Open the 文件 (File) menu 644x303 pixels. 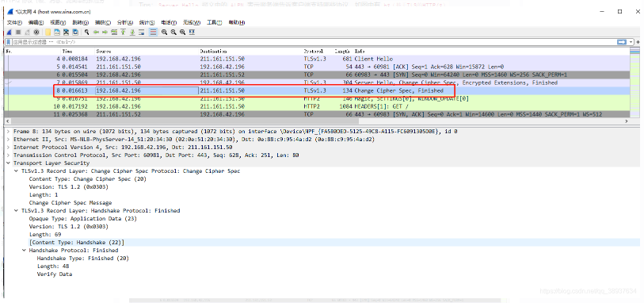tap(14, 23)
